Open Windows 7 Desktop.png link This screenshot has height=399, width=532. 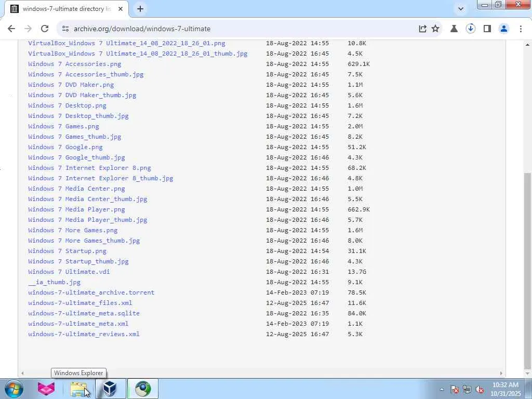coord(67,105)
